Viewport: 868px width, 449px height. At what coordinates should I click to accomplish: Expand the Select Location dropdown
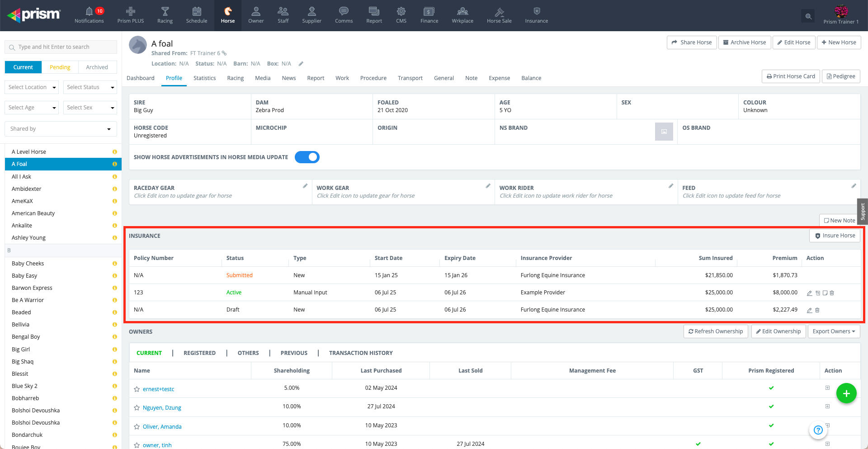point(32,87)
